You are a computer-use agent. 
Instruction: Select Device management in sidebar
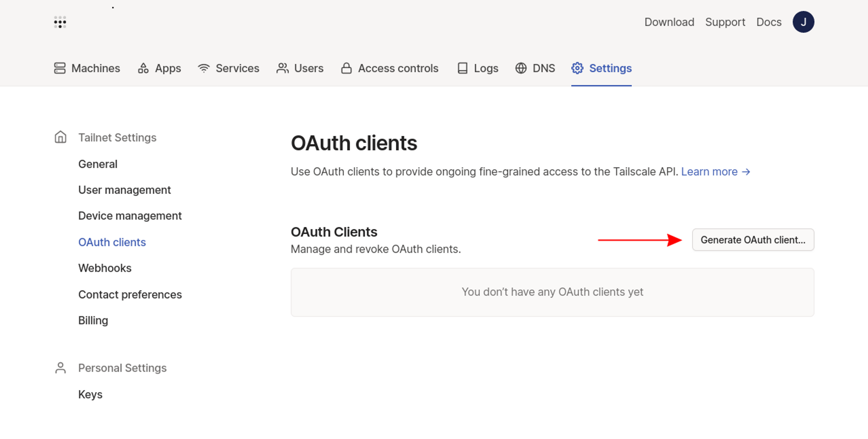130,216
